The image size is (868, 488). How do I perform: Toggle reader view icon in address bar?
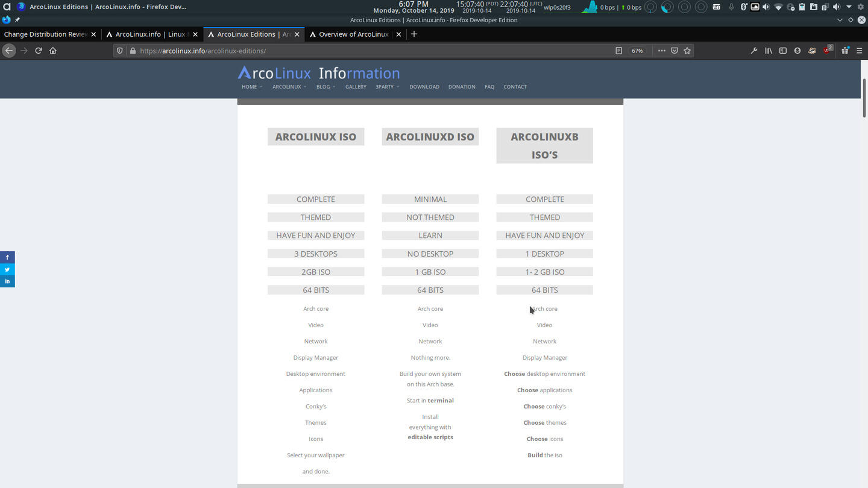[x=618, y=51]
